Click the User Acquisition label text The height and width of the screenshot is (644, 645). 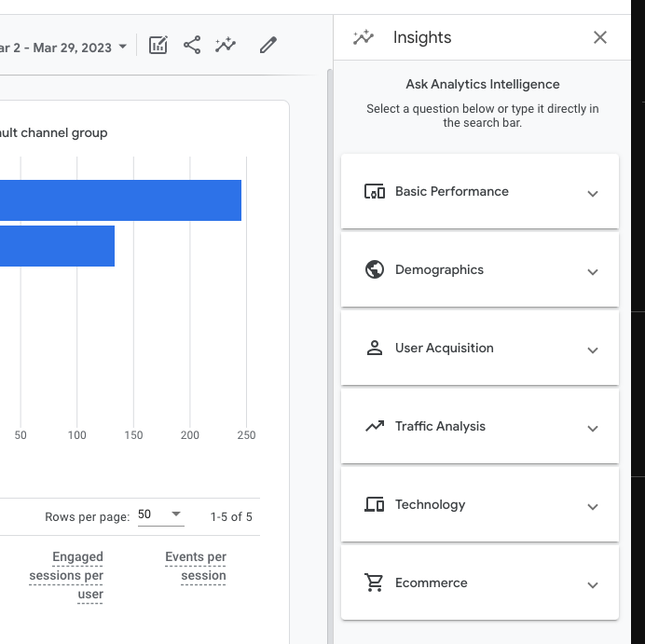pyautogui.click(x=445, y=348)
